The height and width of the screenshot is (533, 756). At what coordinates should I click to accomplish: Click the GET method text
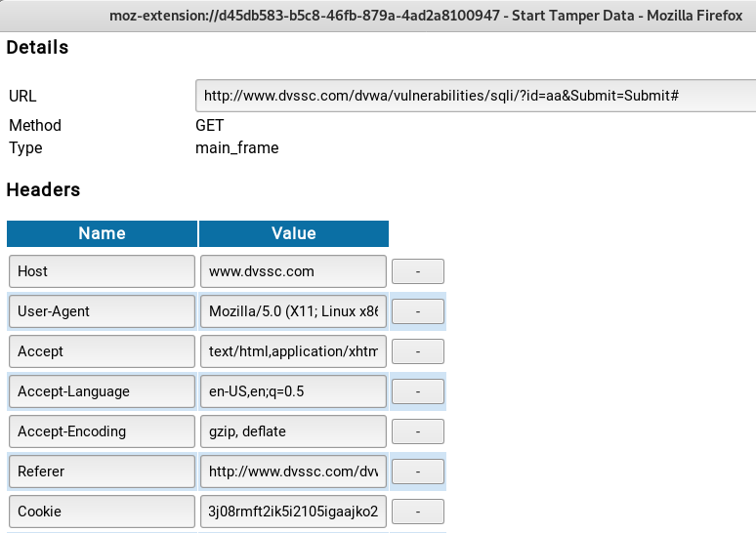click(x=209, y=125)
